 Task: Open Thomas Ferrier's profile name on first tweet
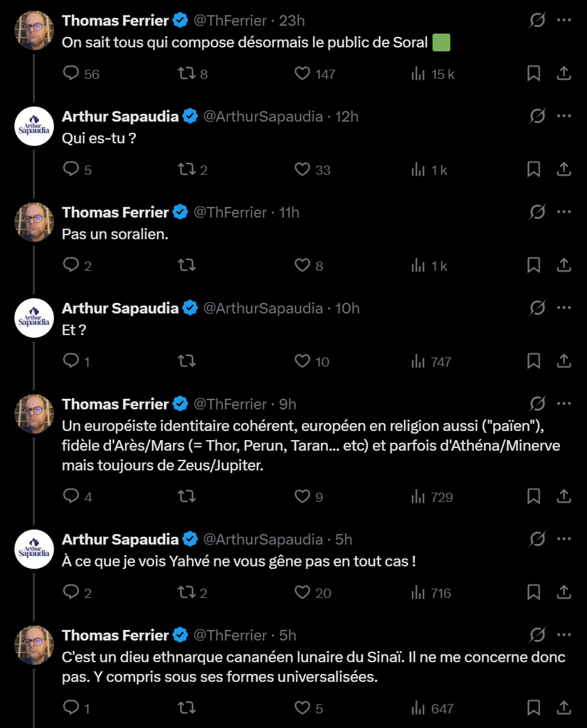(x=115, y=21)
